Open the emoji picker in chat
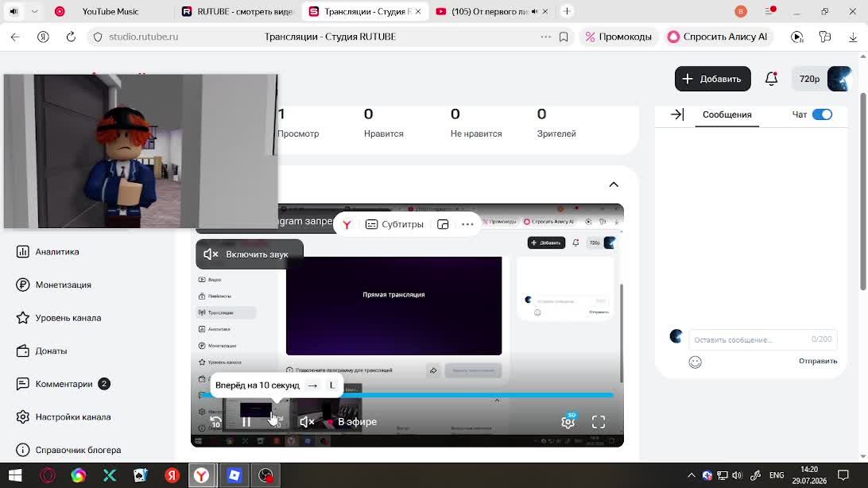The height and width of the screenshot is (488, 868). 696,362
